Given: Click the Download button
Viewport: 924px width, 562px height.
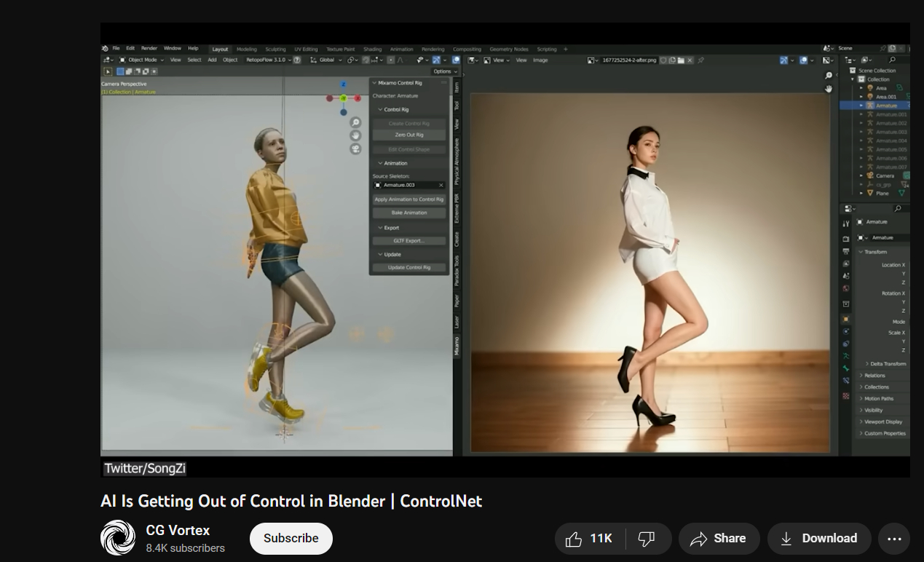Looking at the screenshot, I should 819,539.
